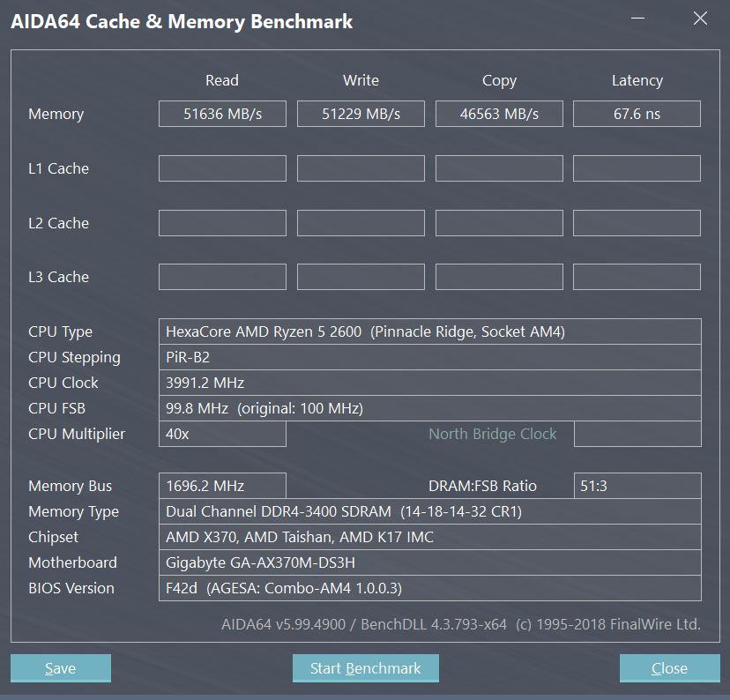Click the Read column header
Screen dimensions: 730x700
[x=222, y=80]
